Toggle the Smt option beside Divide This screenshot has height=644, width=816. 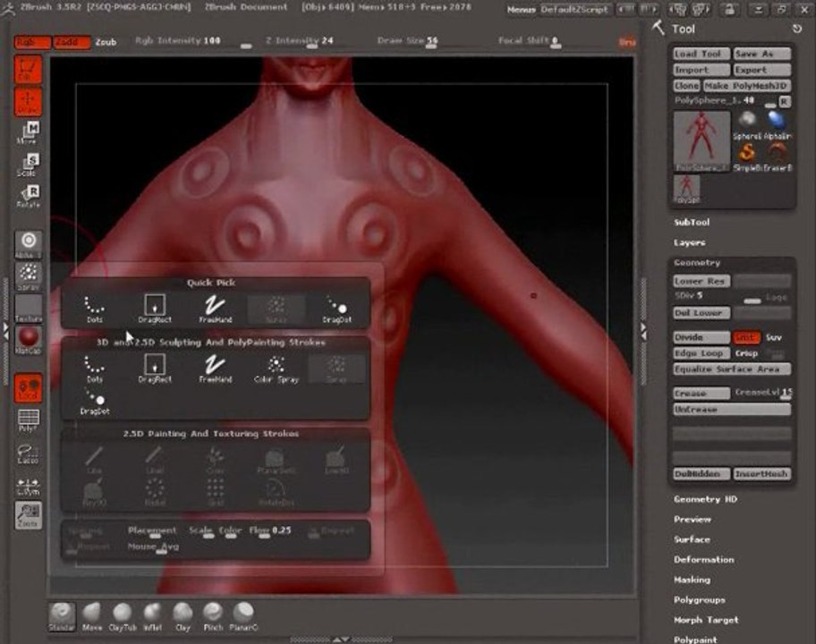(x=745, y=337)
